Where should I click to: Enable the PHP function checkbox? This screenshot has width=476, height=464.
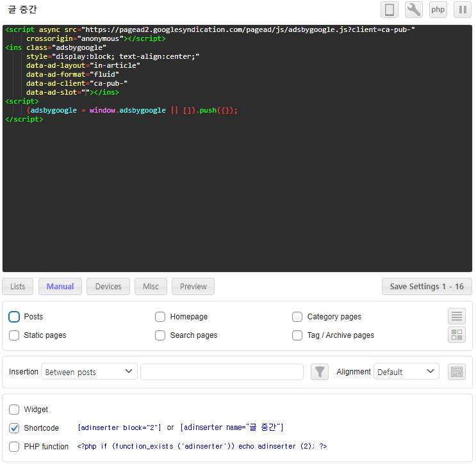[x=14, y=447]
